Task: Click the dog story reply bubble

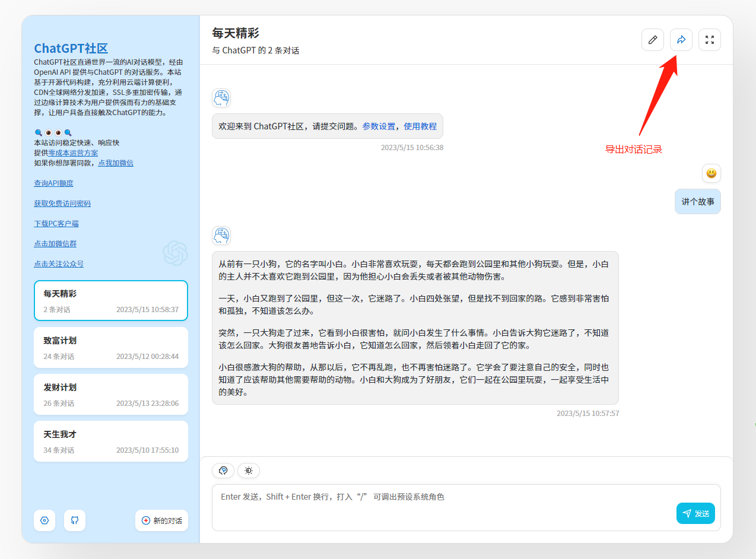Action: [x=415, y=328]
